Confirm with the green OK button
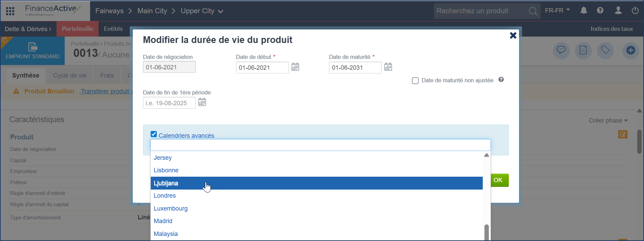The image size is (644, 241). pos(498,180)
